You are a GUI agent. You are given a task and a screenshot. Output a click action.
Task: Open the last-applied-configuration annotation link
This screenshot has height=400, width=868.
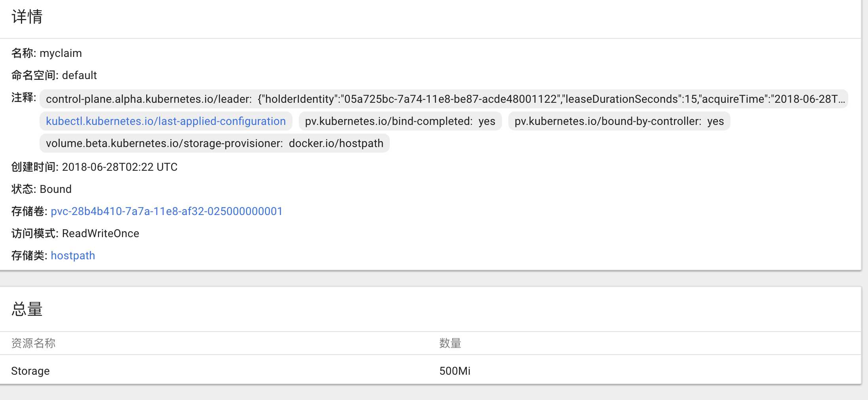point(166,121)
